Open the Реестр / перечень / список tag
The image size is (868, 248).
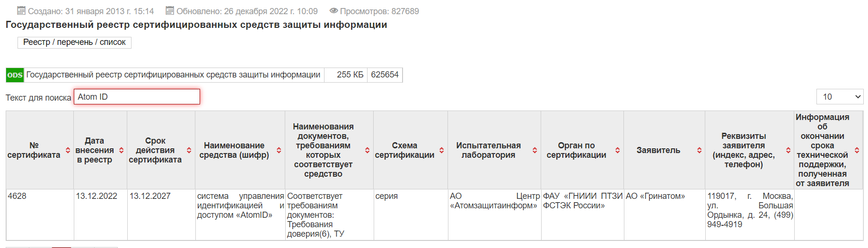[74, 43]
